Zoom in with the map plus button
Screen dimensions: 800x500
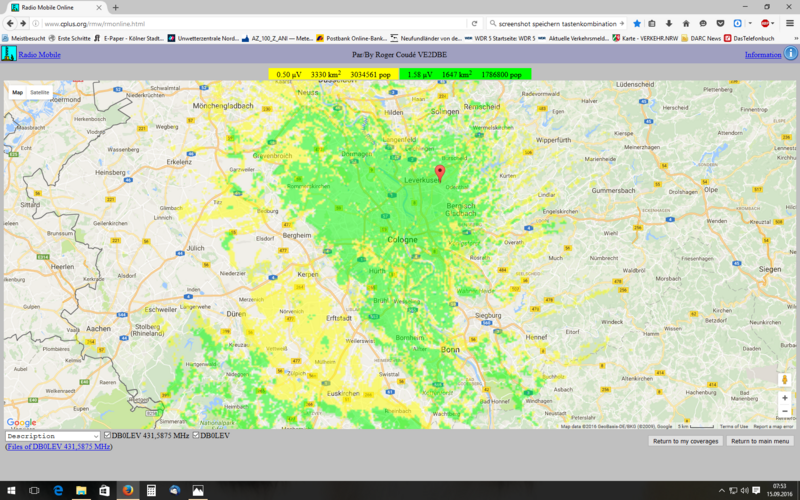(785, 398)
